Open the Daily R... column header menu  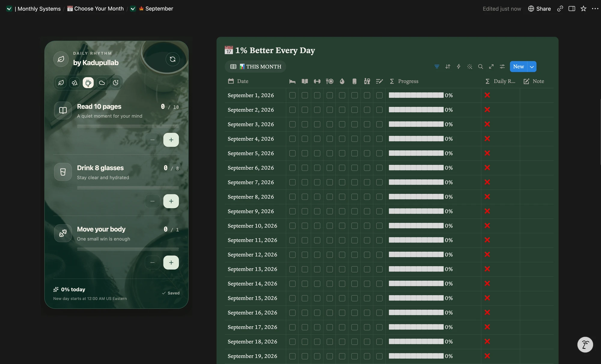[x=501, y=81]
